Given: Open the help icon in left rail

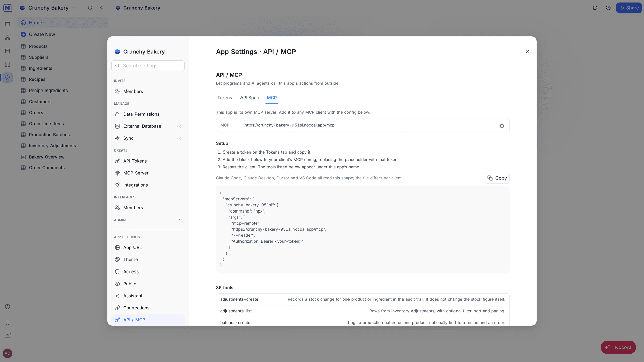Looking at the screenshot, I should pyautogui.click(x=7, y=307).
